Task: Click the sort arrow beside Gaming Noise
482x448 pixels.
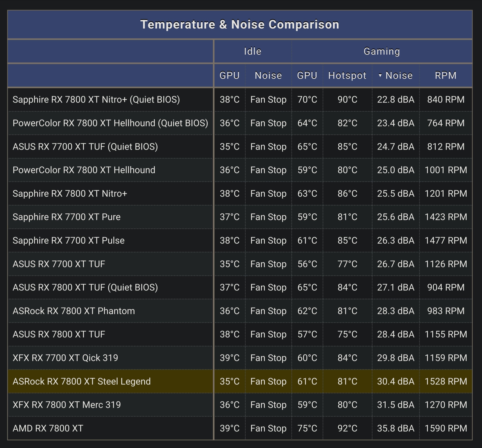Action: (380, 75)
